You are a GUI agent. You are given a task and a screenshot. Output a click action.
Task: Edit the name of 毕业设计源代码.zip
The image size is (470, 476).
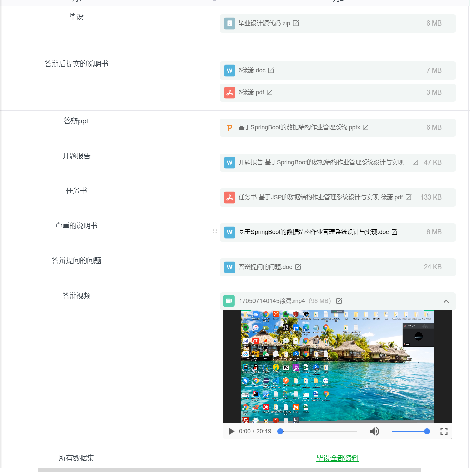(296, 23)
